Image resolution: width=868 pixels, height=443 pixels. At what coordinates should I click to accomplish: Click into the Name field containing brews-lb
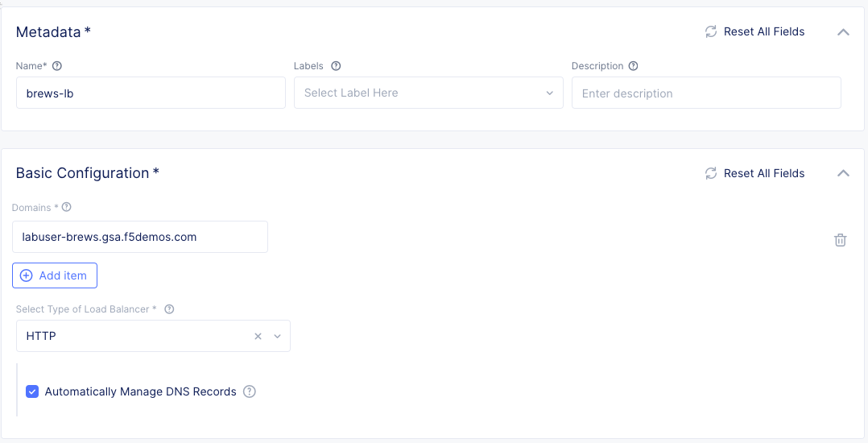151,93
